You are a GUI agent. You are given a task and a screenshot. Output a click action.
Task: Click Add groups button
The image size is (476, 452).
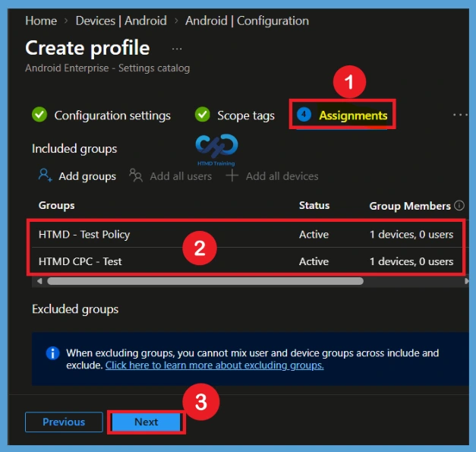point(77,176)
